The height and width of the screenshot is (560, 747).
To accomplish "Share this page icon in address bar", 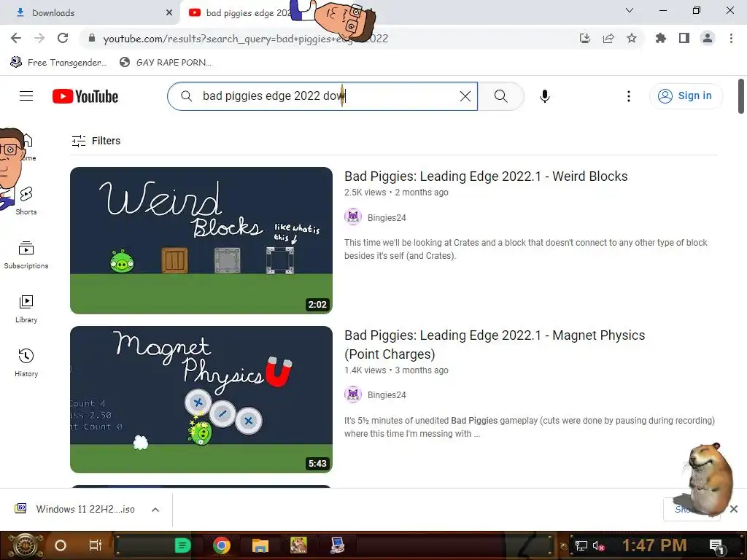I will pos(608,38).
